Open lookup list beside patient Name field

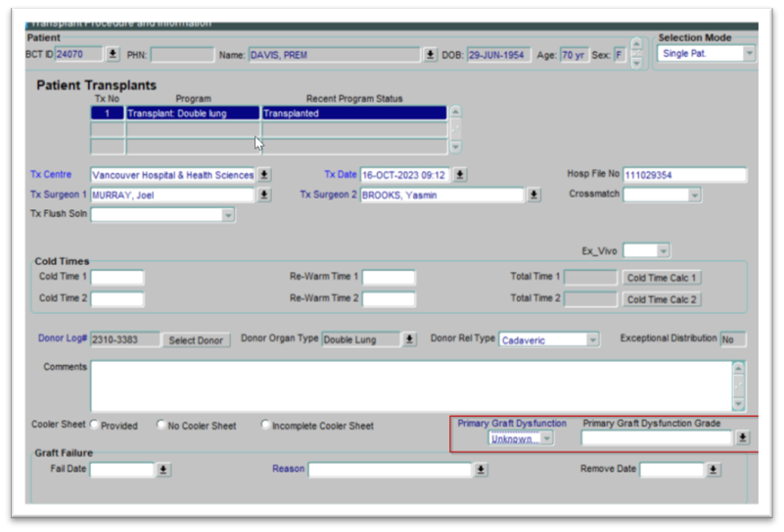[x=431, y=55]
